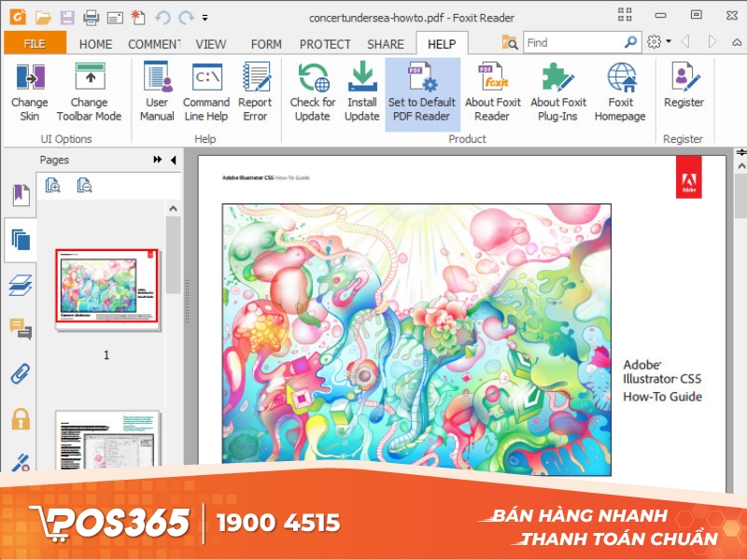Click the advanced search folder icon
The image size is (747, 560).
tap(510, 43)
